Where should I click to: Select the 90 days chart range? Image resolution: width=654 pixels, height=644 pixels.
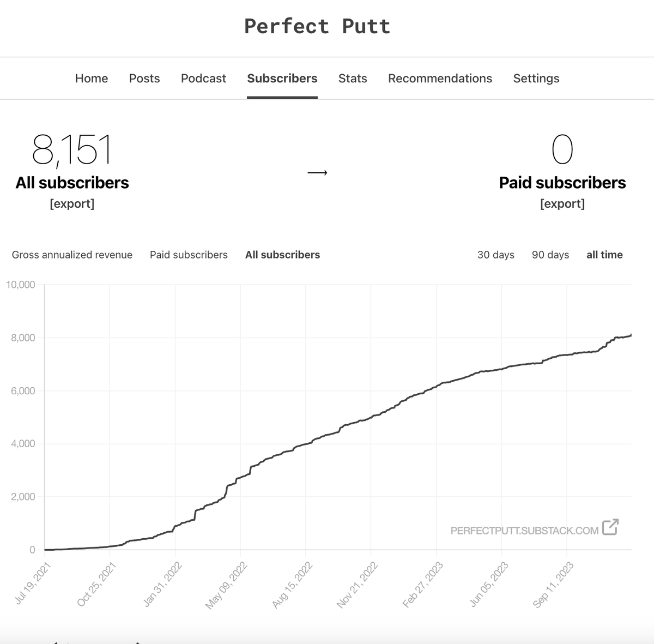(x=550, y=254)
